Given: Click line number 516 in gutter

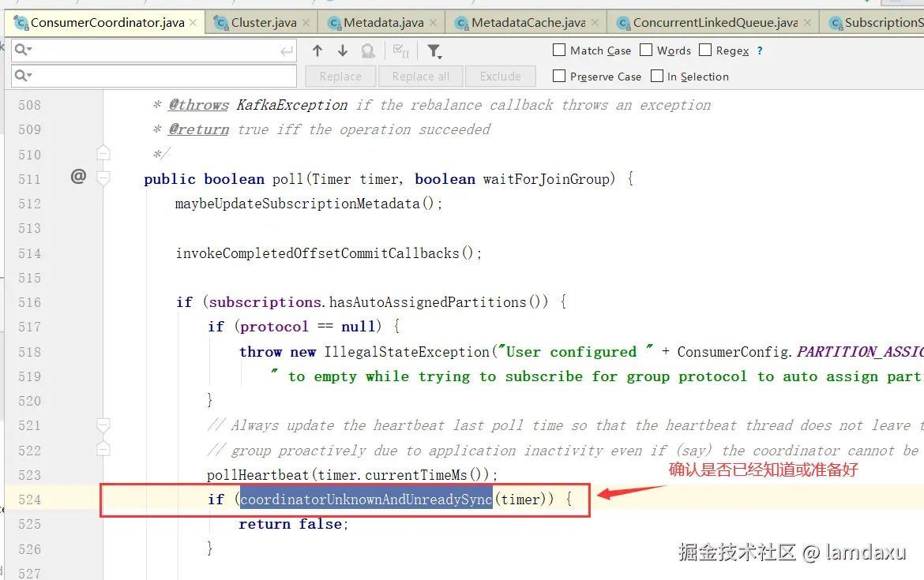Looking at the screenshot, I should [29, 303].
